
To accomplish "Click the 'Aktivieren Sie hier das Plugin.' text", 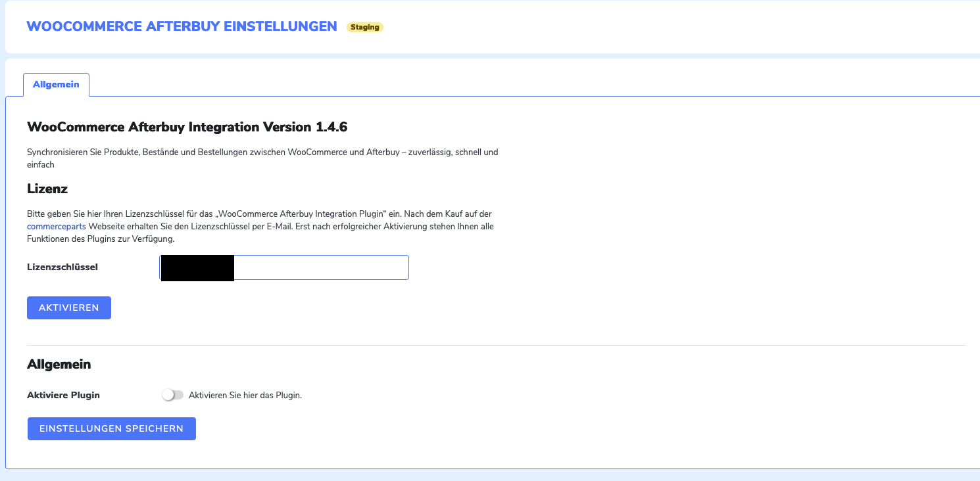I will [245, 395].
